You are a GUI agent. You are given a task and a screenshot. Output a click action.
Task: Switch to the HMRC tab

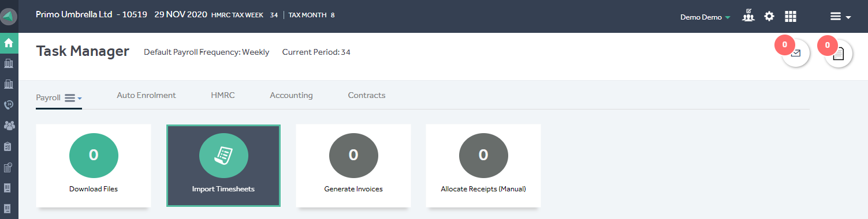point(223,96)
